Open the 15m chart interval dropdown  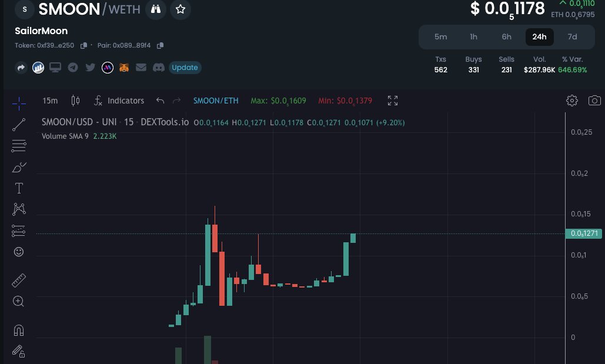50,101
